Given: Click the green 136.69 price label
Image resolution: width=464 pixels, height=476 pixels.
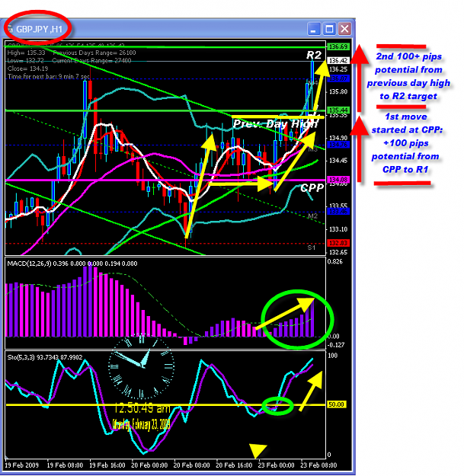Looking at the screenshot, I should click(338, 46).
